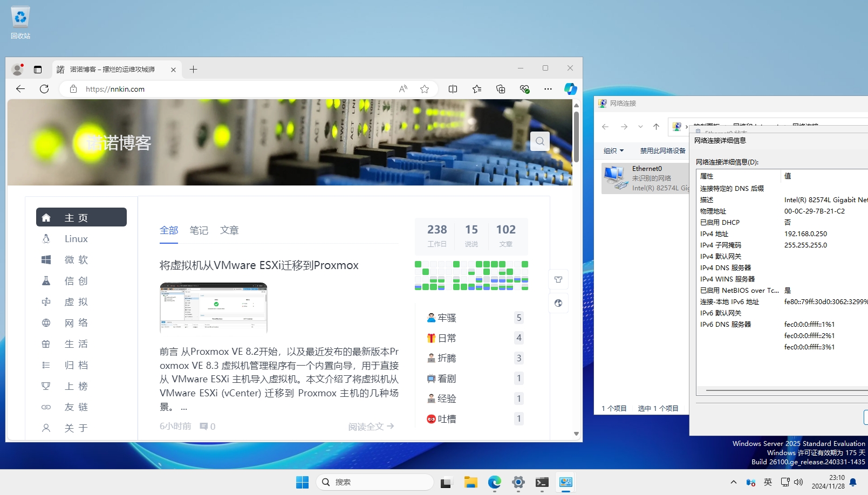Click the article preview thumbnail
868x495 pixels.
click(214, 307)
